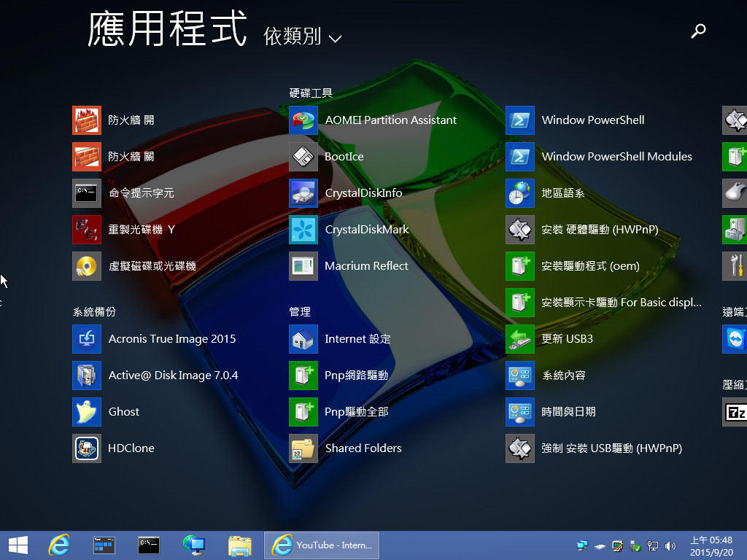Open the taskbar clock 上午 05:48

click(x=711, y=545)
